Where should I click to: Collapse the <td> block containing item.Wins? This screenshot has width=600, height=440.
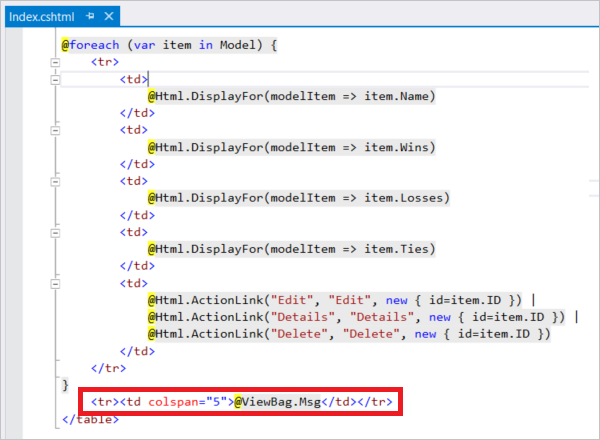pos(55,130)
